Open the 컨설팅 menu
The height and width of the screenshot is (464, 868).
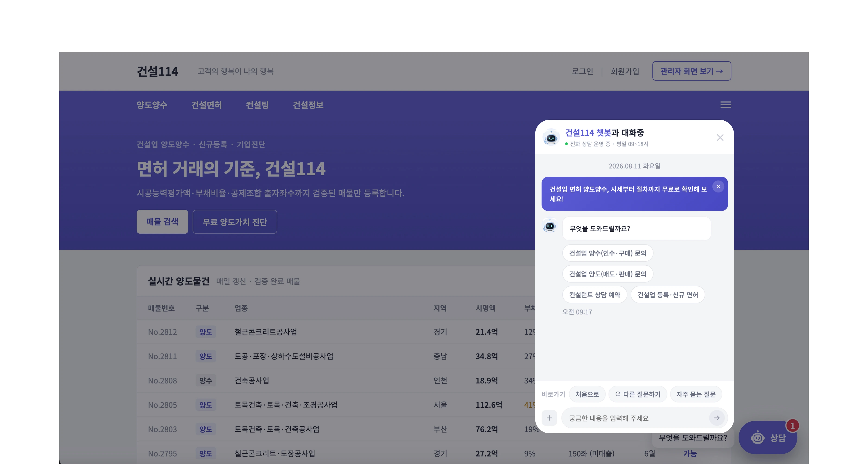[257, 105]
